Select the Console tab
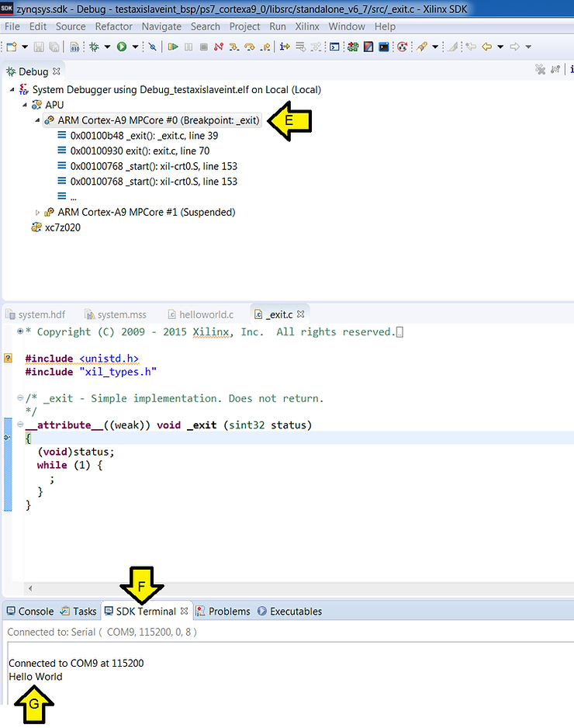574x728 pixels. tap(36, 611)
